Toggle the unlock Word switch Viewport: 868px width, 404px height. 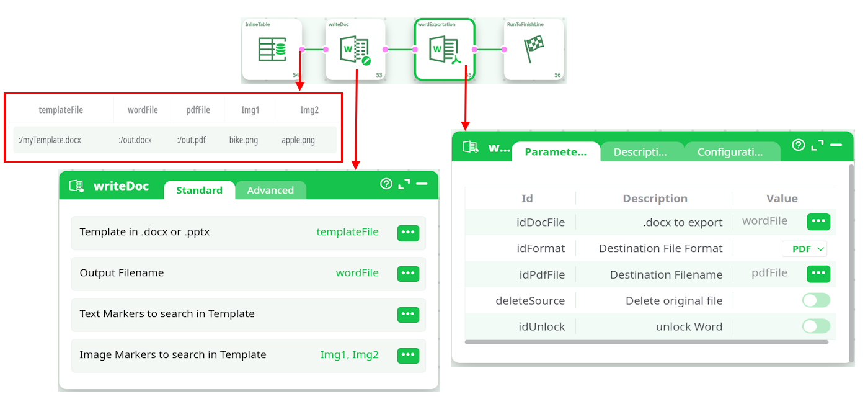point(815,326)
